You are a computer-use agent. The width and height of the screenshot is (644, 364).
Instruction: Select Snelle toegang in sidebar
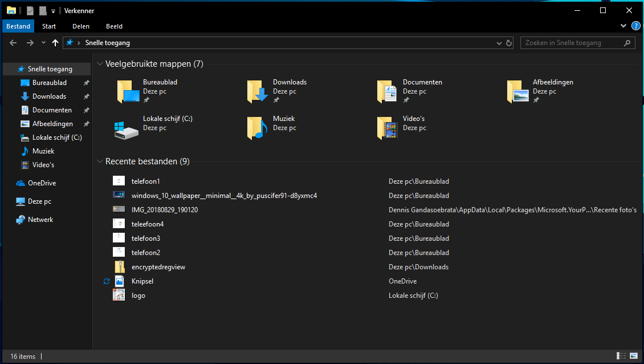[47, 69]
